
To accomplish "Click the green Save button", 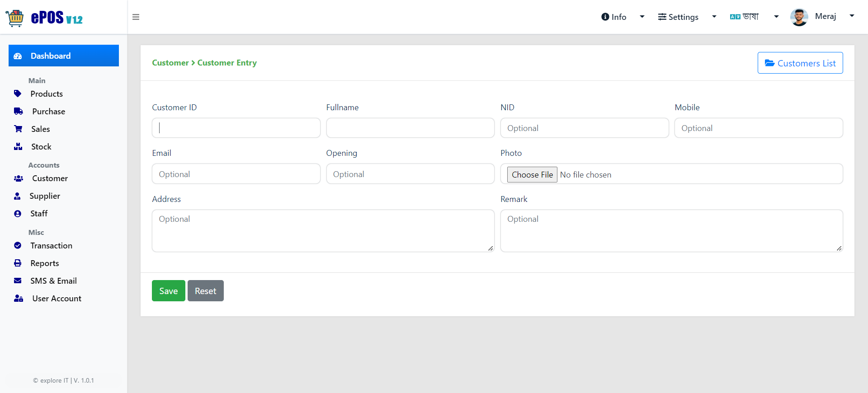I will 169,291.
